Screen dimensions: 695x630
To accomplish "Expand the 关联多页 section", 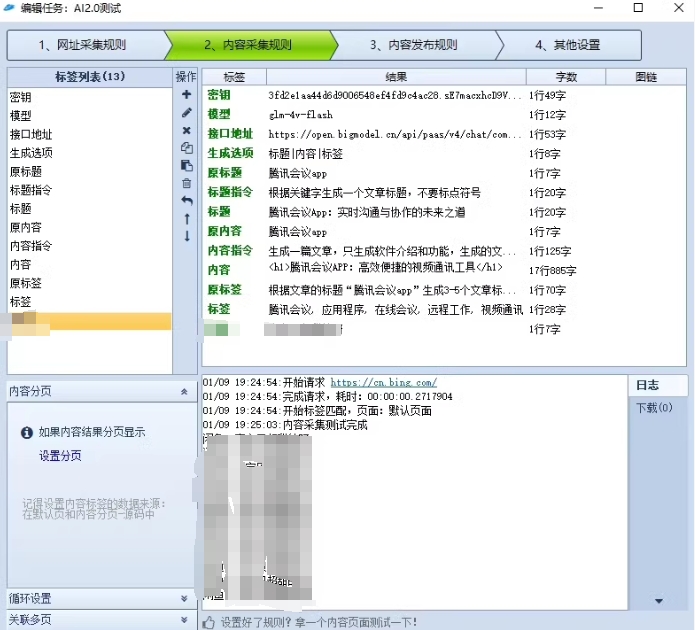I will [x=184, y=619].
